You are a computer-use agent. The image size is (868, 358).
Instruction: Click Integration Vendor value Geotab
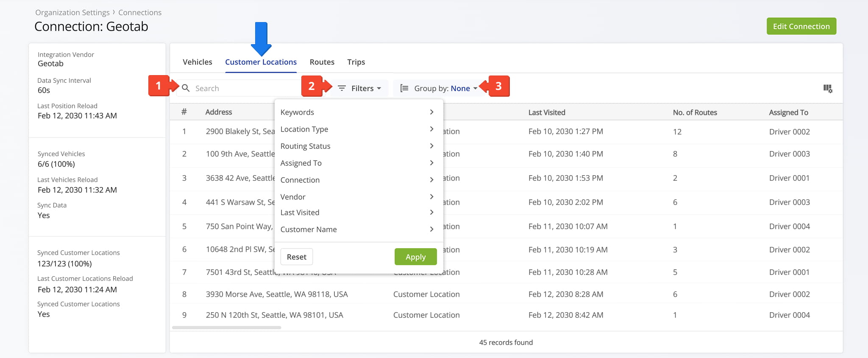[x=50, y=64]
